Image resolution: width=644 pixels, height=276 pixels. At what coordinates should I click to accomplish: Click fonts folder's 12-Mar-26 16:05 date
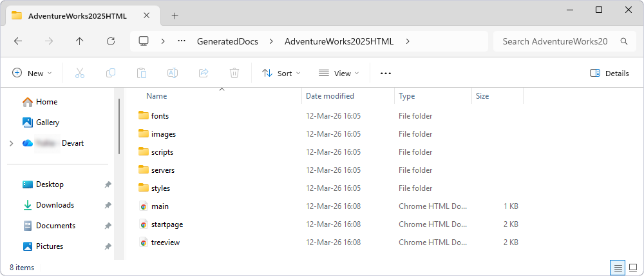333,116
